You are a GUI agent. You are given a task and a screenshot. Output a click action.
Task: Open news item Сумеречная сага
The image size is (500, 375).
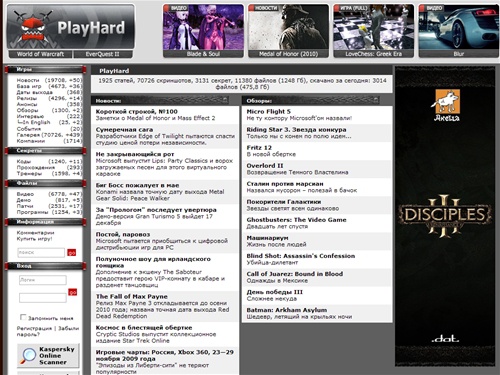[124, 130]
